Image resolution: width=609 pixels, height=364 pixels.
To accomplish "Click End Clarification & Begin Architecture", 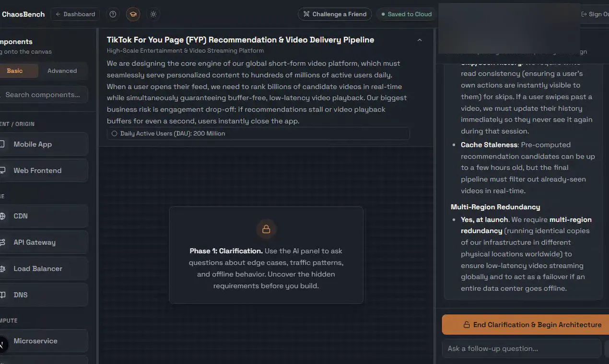I will point(526,325).
